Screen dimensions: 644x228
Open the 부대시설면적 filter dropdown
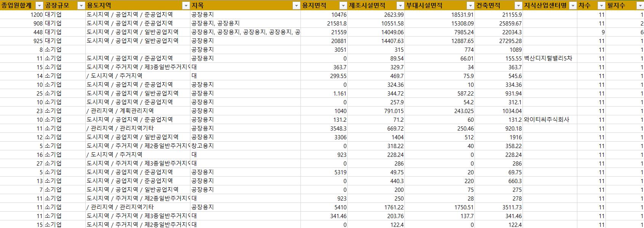[470, 6]
